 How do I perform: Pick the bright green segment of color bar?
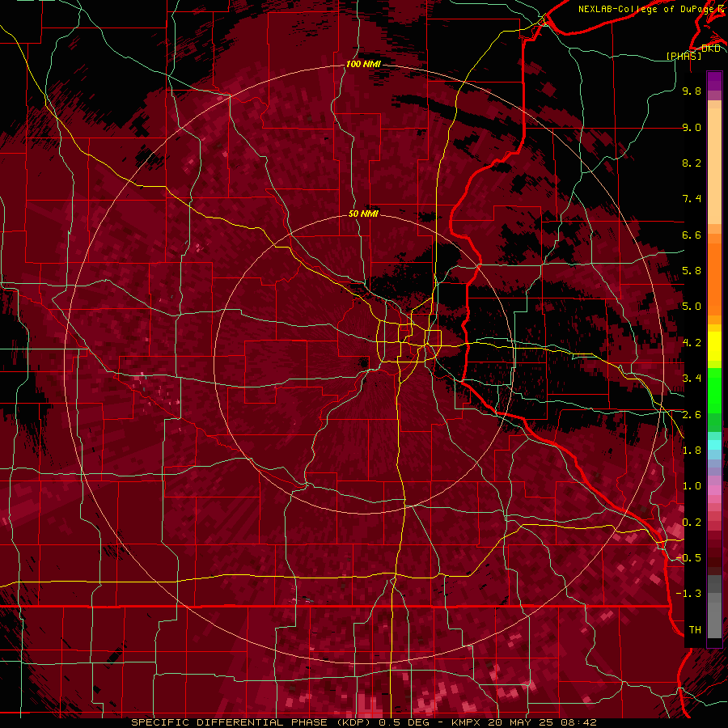[x=714, y=391]
